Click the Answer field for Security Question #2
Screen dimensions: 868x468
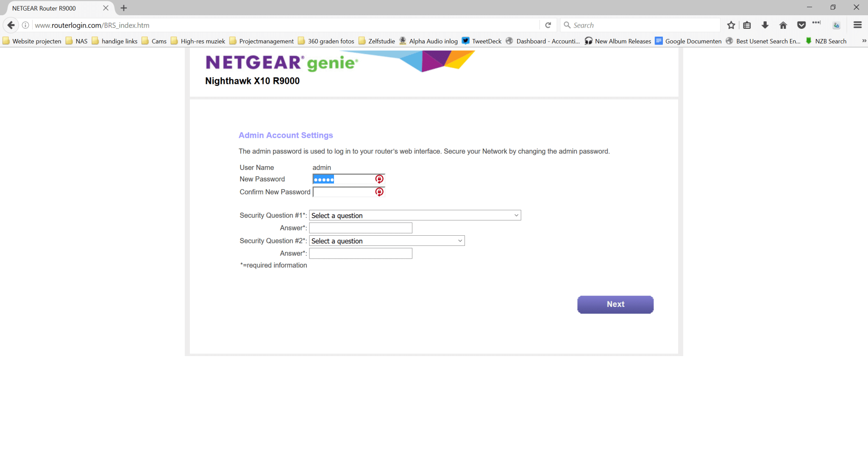361,253
